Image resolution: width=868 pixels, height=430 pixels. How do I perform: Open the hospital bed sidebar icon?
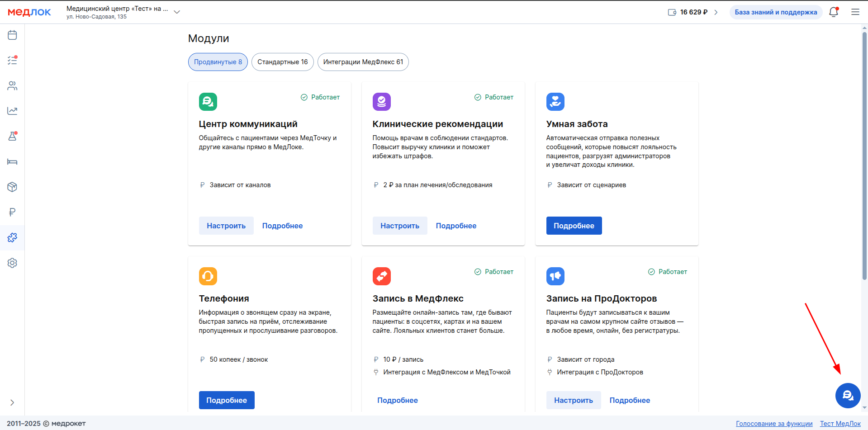(x=12, y=161)
